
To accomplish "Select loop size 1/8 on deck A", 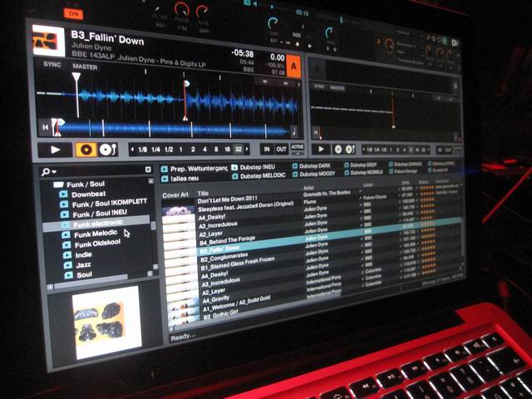I will pos(142,150).
